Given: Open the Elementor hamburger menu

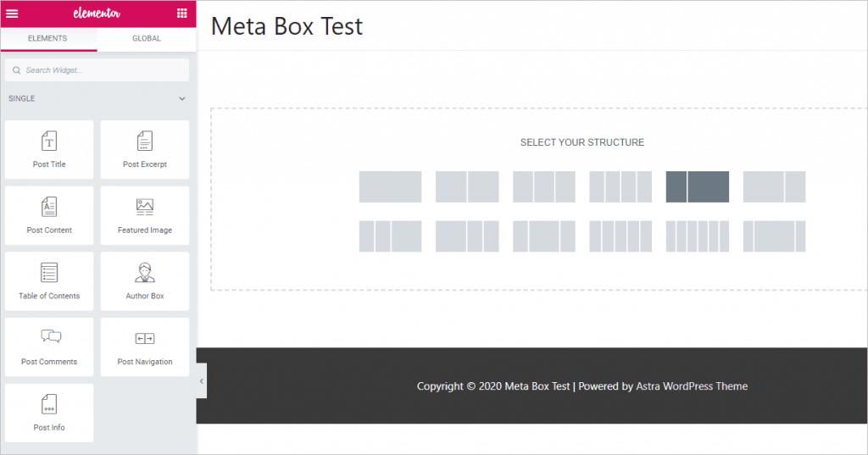Looking at the screenshot, I should coord(12,13).
